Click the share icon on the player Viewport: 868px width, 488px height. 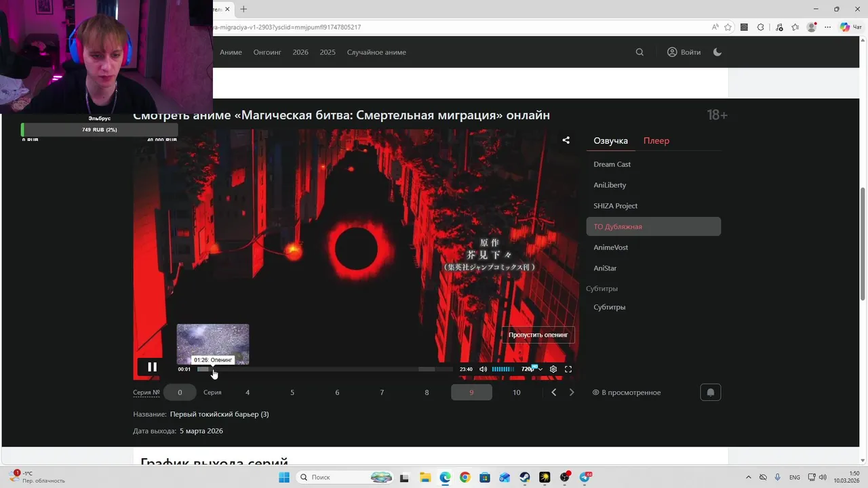coord(566,140)
